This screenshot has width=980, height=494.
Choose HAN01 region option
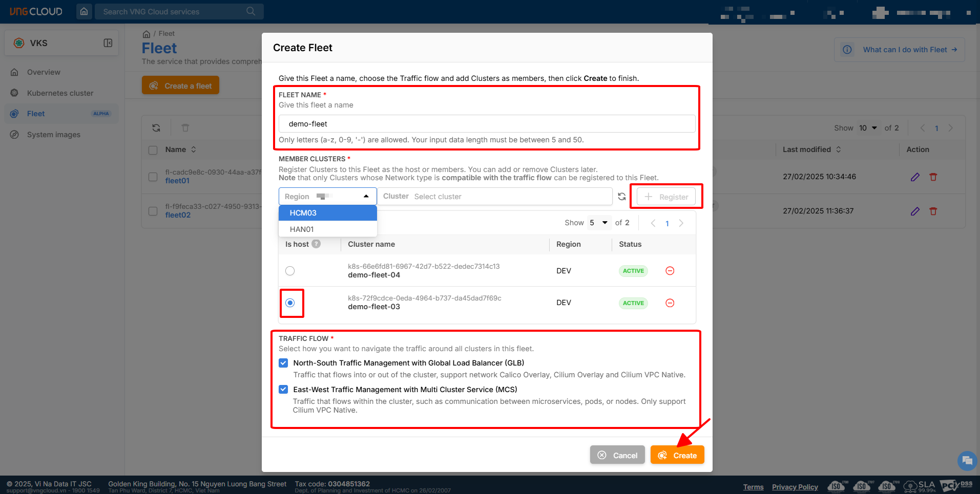tap(302, 229)
